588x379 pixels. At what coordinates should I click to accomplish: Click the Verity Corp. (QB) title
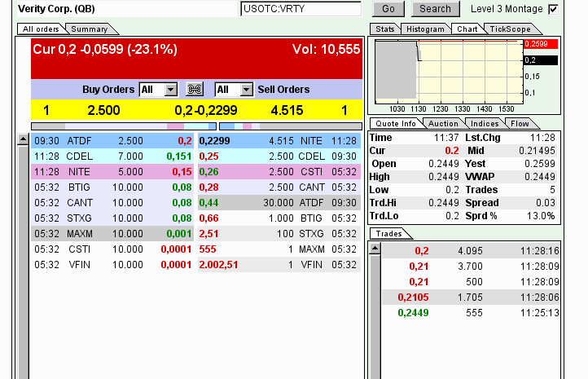[56, 9]
